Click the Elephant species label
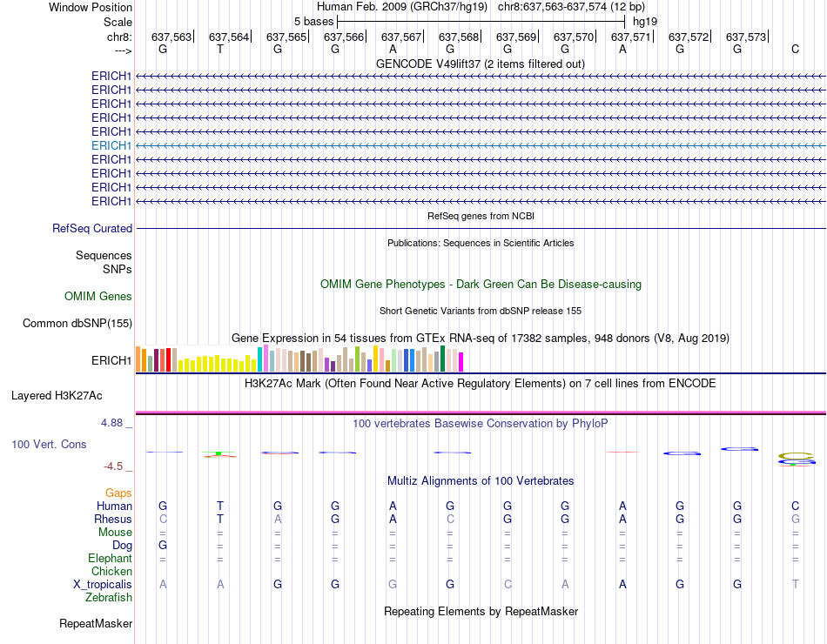 coord(110,559)
